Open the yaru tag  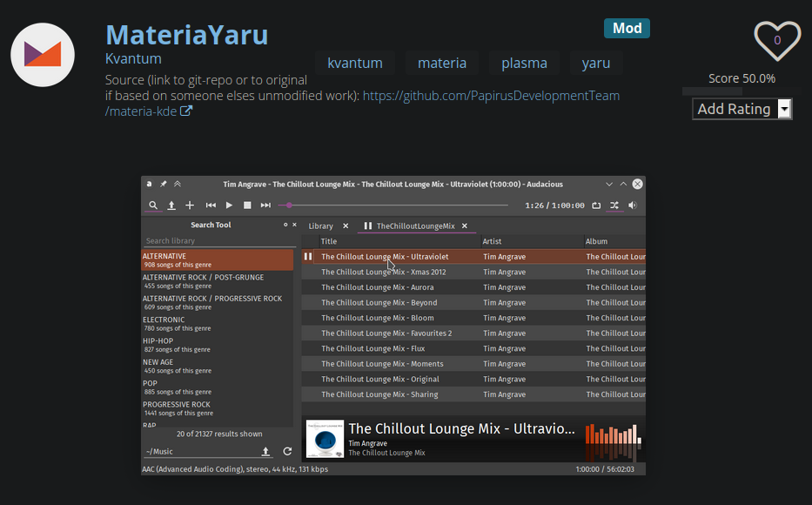(x=595, y=63)
